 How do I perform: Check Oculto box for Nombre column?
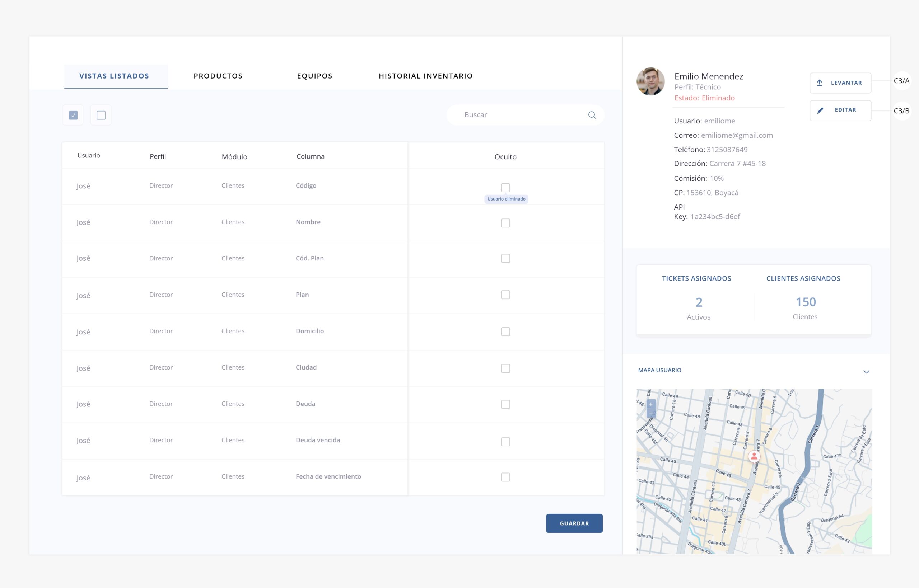click(505, 223)
